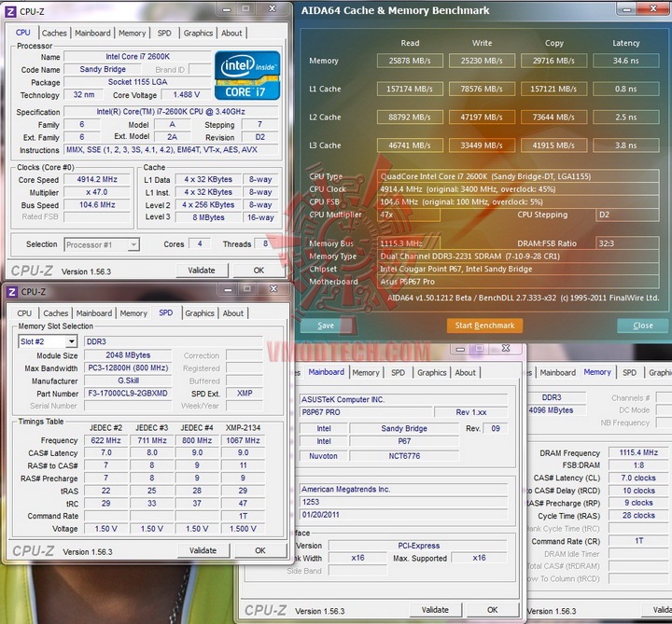Click the XMP-2134 frequency value 1067 MHz
Image resolution: width=672 pixels, height=624 pixels.
click(243, 440)
